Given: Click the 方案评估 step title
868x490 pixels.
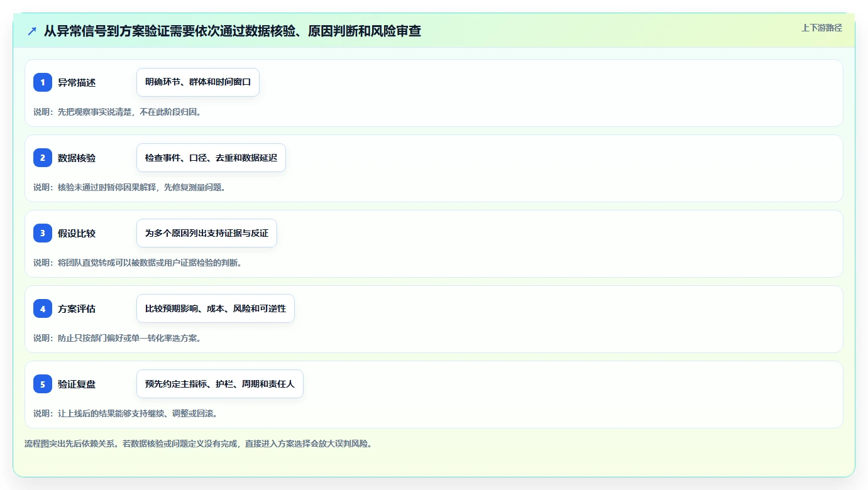Looking at the screenshot, I should [x=77, y=308].
